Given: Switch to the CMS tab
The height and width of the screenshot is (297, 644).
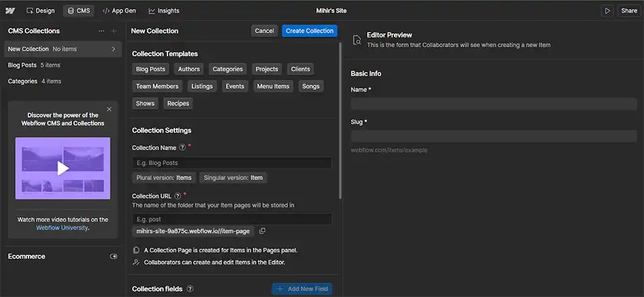Looking at the screenshot, I should point(79,11).
